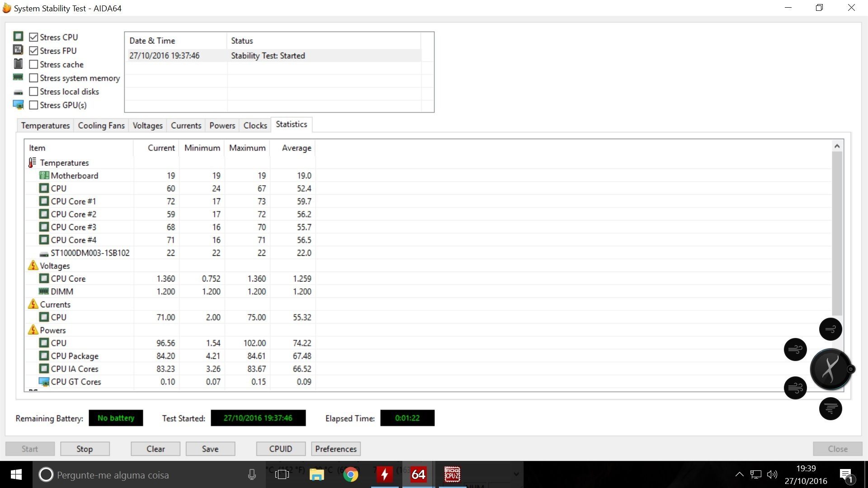Open the red lightning taskbar app
Image resolution: width=868 pixels, height=488 pixels.
point(385,474)
